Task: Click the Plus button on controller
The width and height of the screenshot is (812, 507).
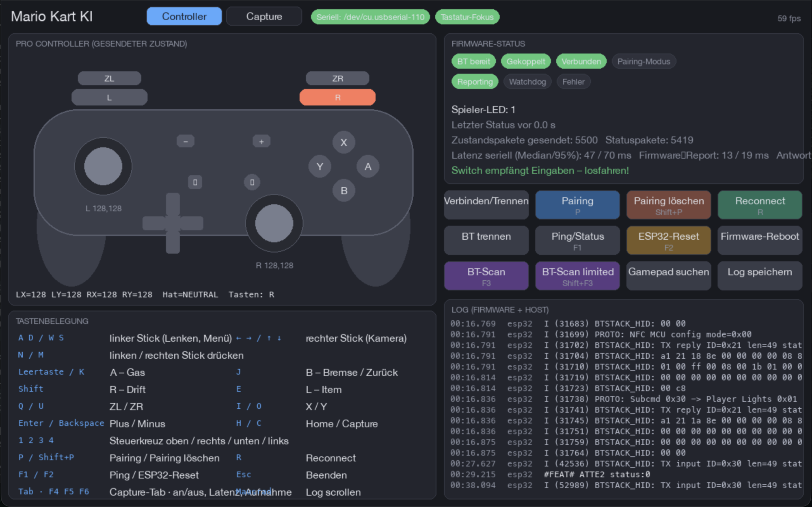Action: click(x=261, y=141)
